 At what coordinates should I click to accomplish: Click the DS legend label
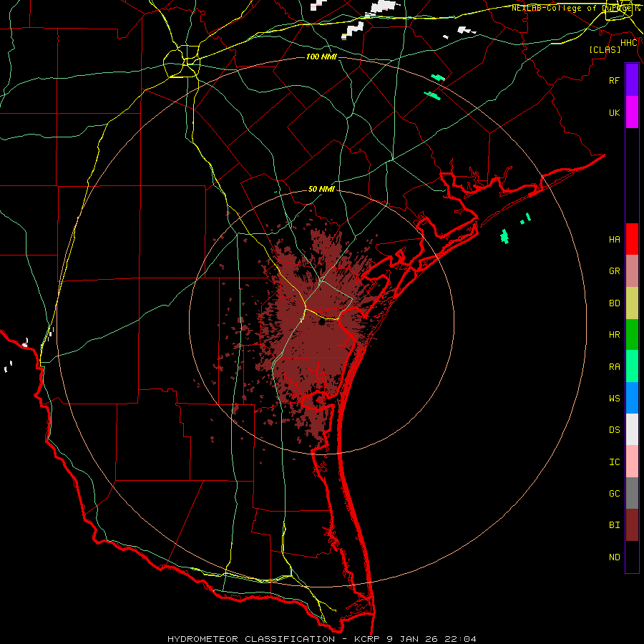[614, 430]
